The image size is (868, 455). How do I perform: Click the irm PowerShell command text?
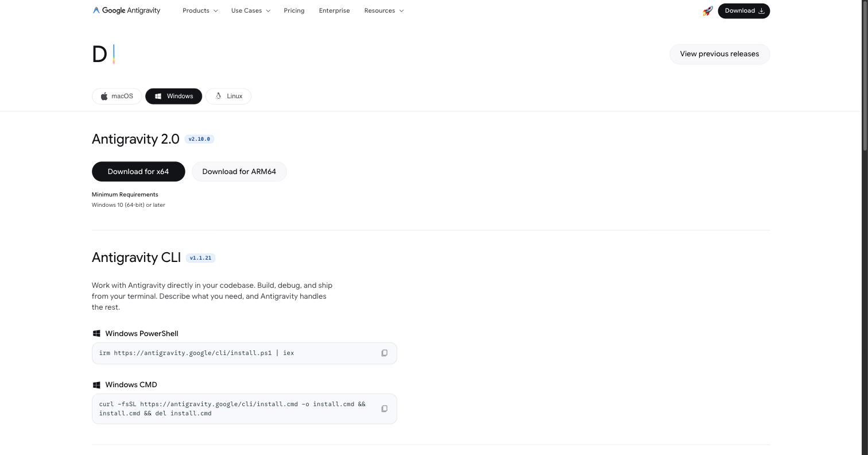point(196,353)
